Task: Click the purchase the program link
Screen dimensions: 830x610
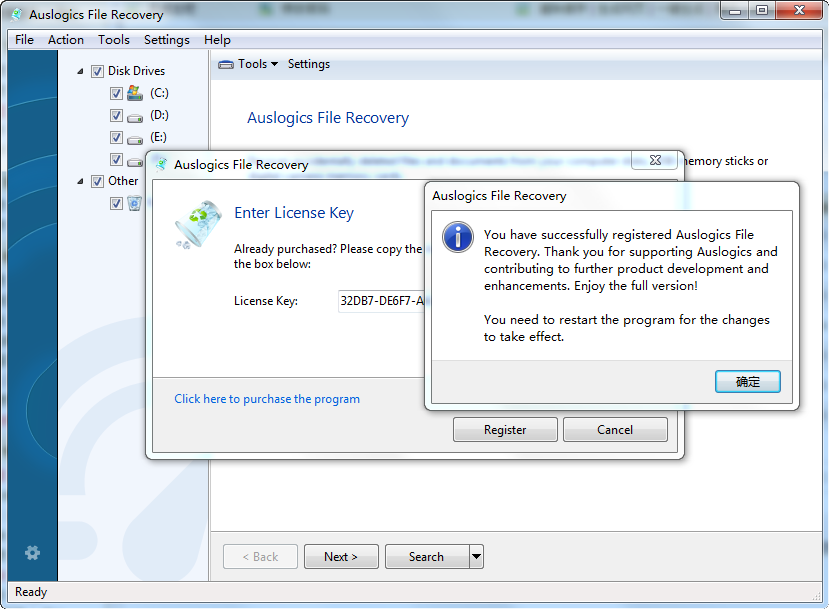Action: click(267, 399)
